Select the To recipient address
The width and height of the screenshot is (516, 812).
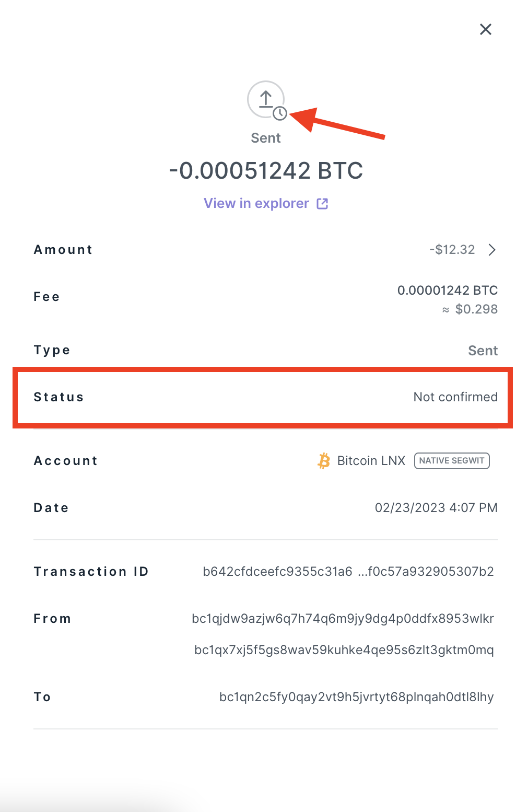[x=356, y=697]
